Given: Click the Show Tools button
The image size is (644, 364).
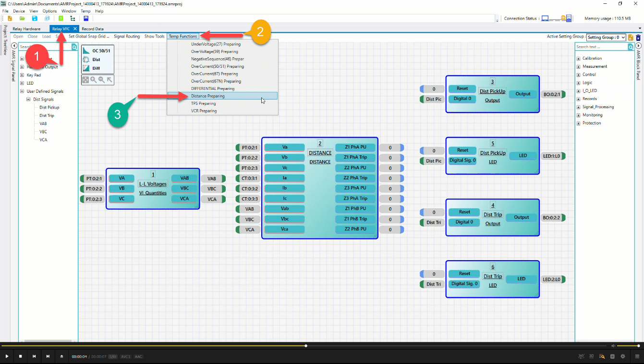Looking at the screenshot, I should pos(154,37).
